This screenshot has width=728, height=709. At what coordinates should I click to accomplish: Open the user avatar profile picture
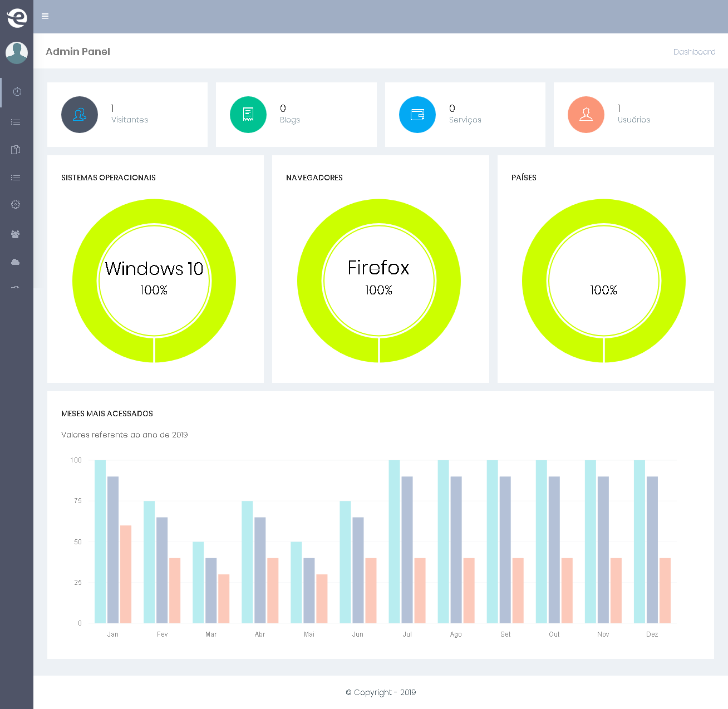[x=17, y=53]
